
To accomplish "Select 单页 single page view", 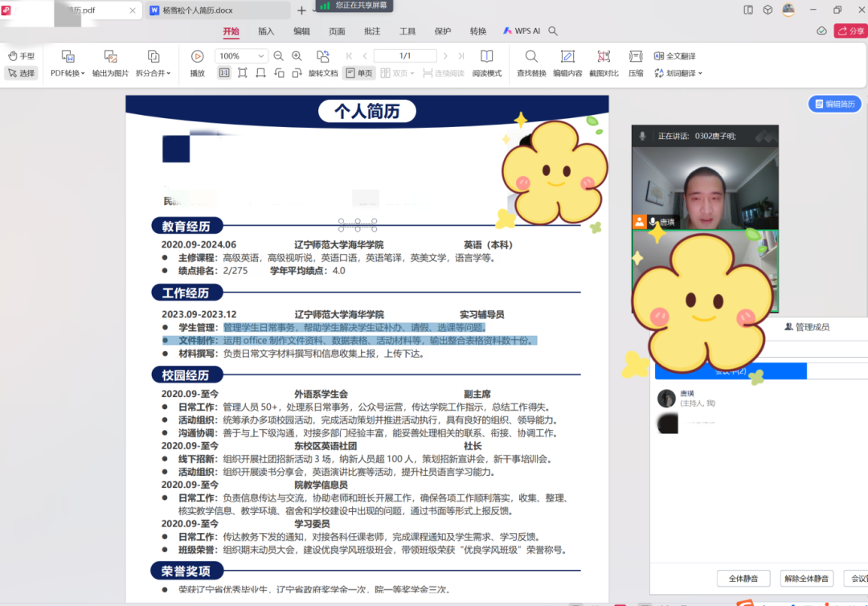I will (359, 73).
